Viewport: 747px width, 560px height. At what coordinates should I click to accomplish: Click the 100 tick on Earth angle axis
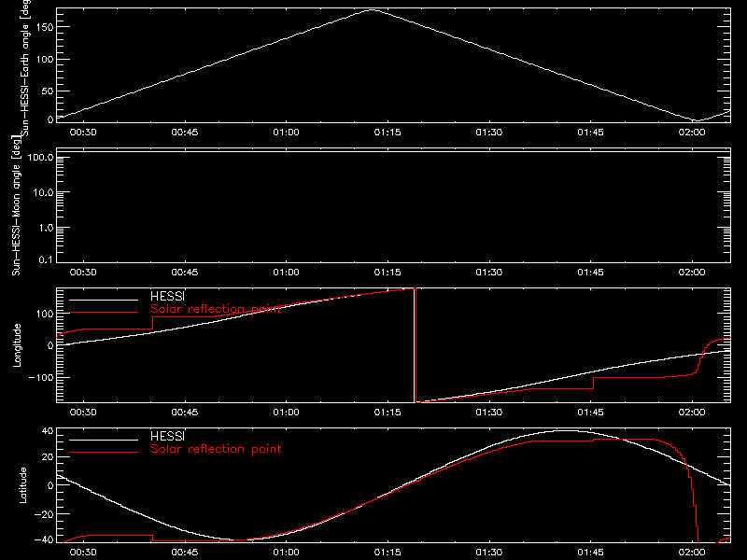tap(45, 60)
